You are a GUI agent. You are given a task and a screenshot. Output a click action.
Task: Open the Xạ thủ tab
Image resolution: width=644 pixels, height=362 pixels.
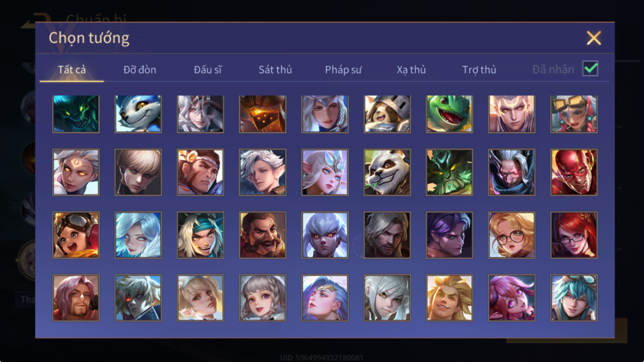[x=411, y=69]
